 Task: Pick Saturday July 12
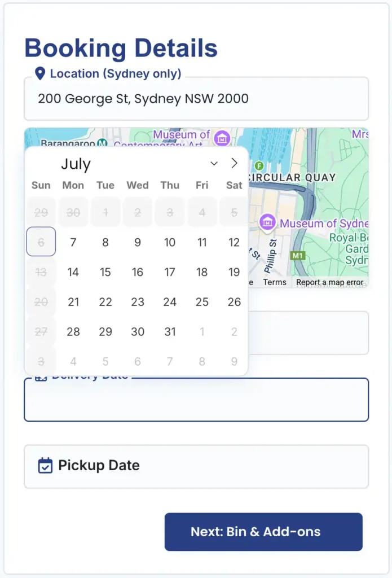point(234,242)
